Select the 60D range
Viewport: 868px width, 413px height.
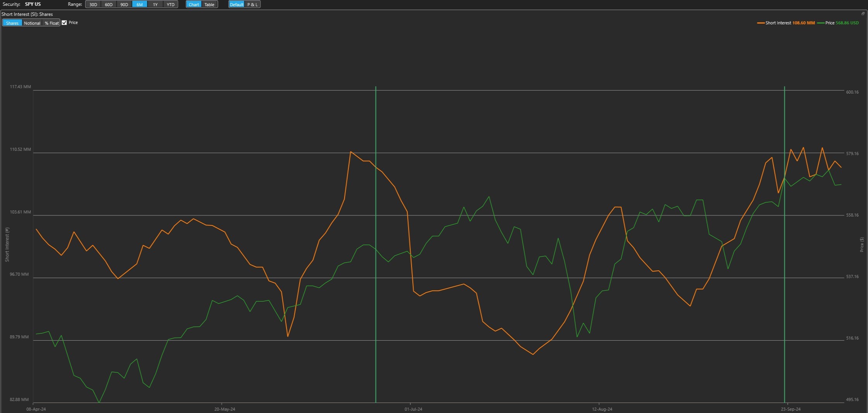tap(109, 5)
